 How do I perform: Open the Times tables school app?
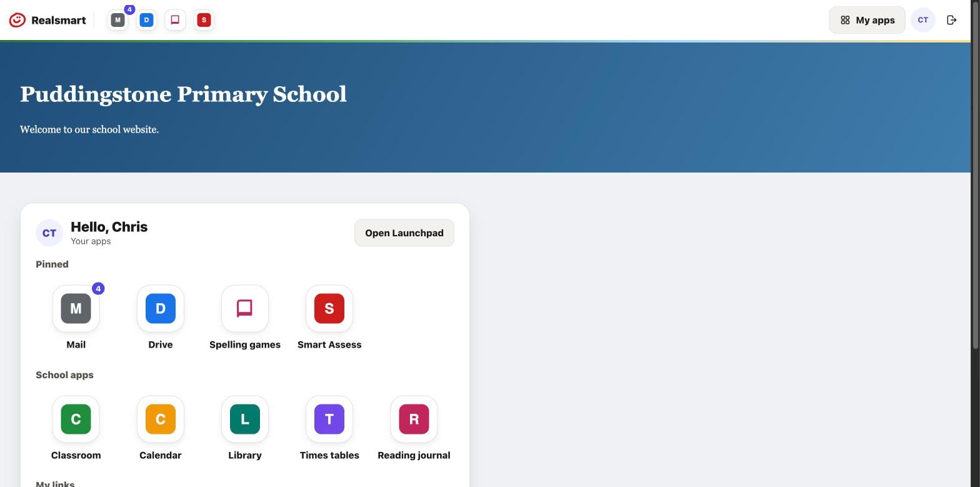[x=329, y=428]
